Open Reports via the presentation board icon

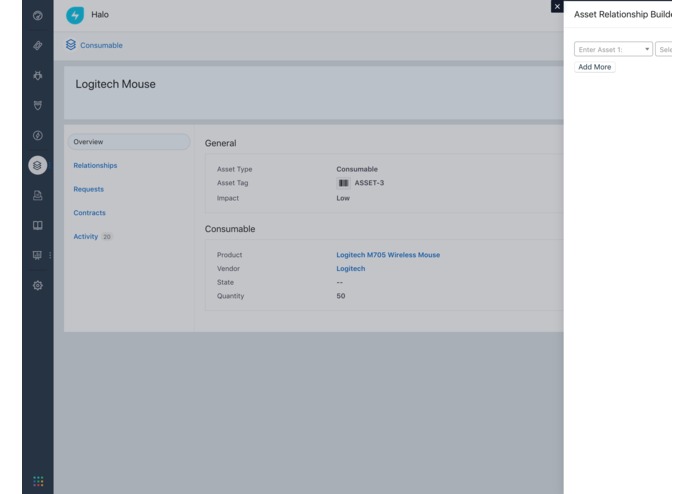point(38,255)
